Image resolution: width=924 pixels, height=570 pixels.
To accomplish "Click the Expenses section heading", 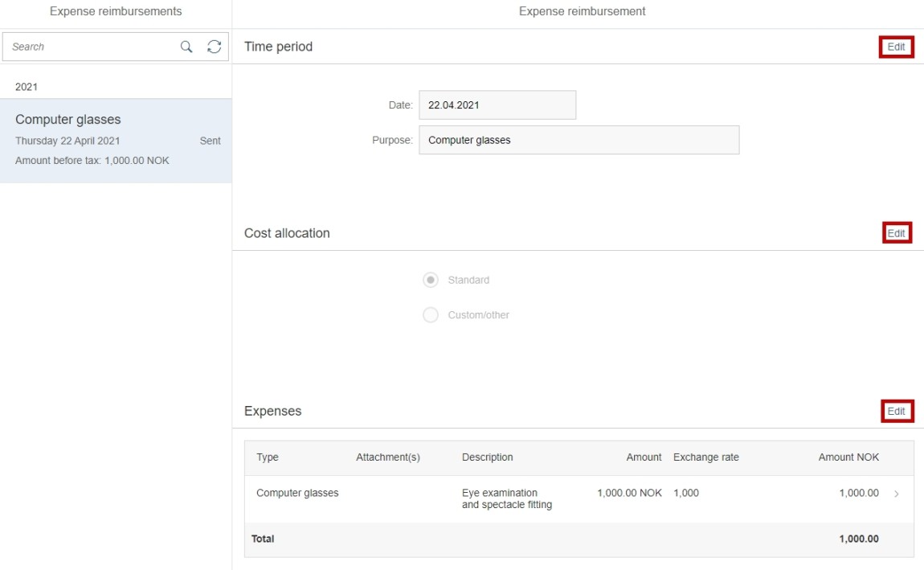I will tap(273, 411).
